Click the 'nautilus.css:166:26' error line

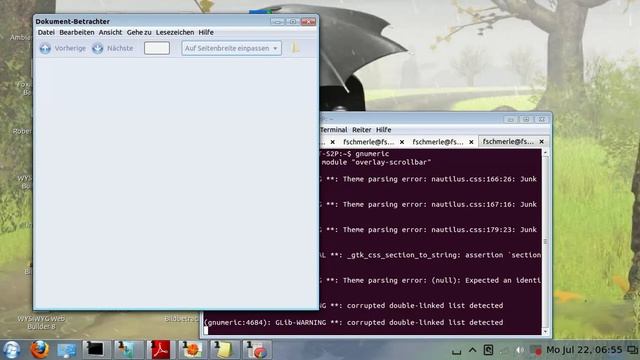coord(429,179)
